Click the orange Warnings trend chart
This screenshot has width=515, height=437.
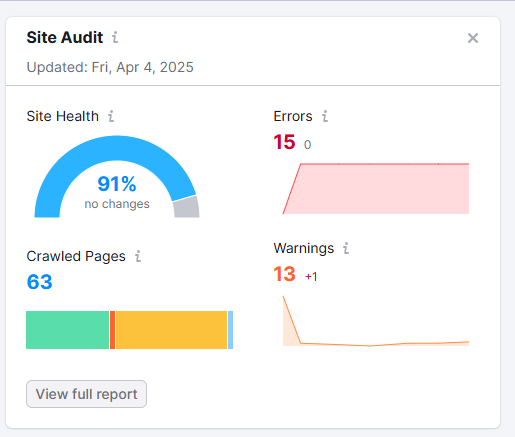tap(376, 321)
